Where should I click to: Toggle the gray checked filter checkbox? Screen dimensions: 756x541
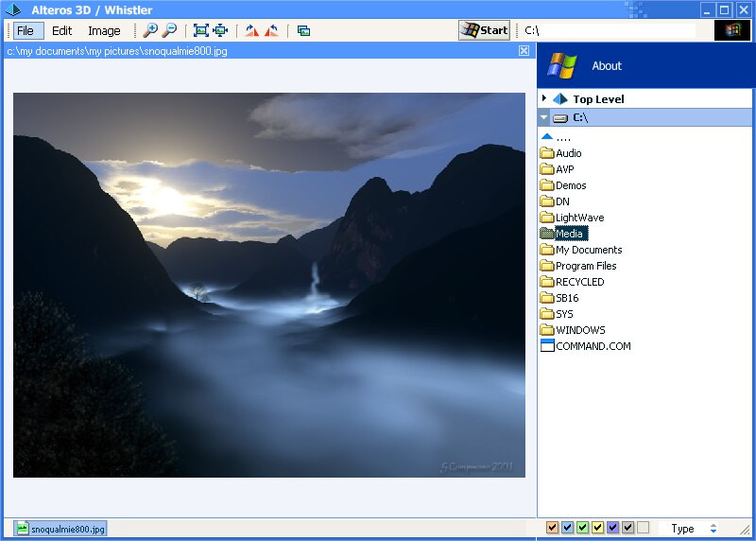(627, 528)
